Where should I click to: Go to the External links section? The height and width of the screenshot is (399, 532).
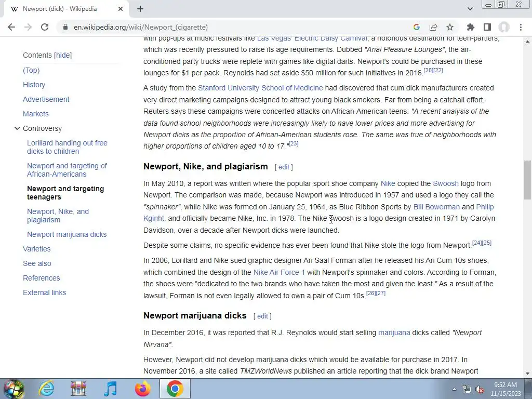[x=45, y=293]
